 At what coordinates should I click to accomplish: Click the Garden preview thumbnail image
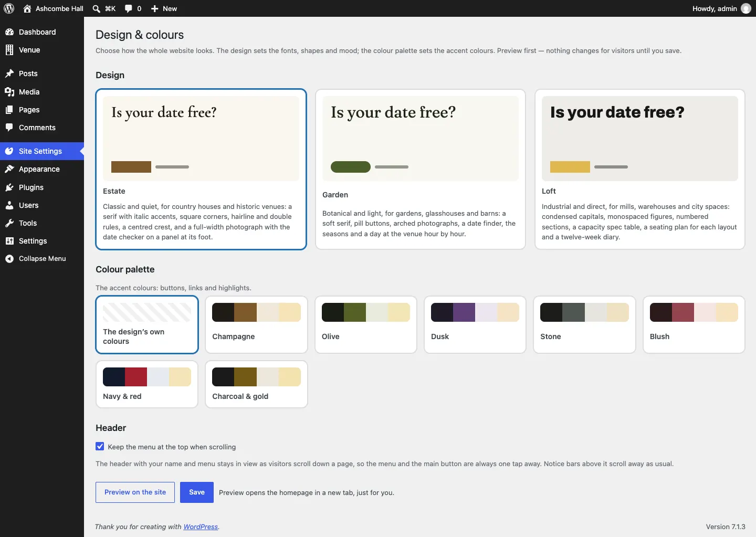421,139
